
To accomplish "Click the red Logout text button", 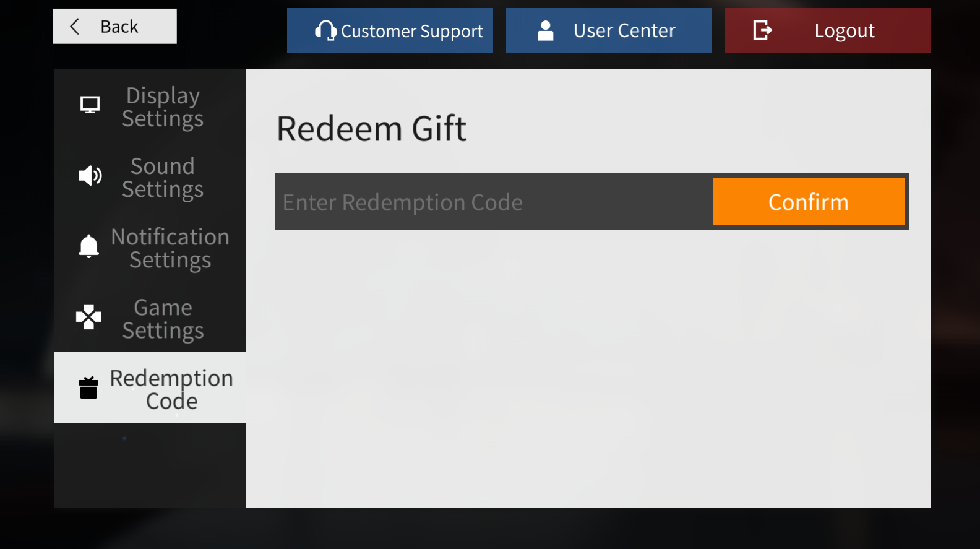I will tap(845, 31).
